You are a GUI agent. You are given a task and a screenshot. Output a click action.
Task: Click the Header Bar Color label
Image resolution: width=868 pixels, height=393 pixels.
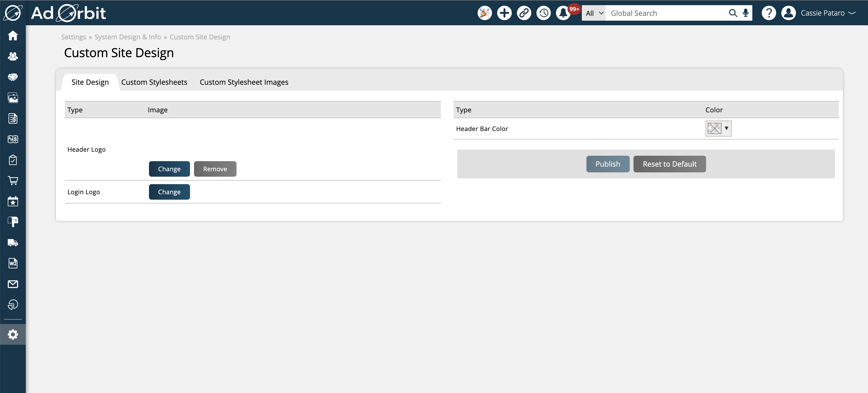pyautogui.click(x=482, y=128)
